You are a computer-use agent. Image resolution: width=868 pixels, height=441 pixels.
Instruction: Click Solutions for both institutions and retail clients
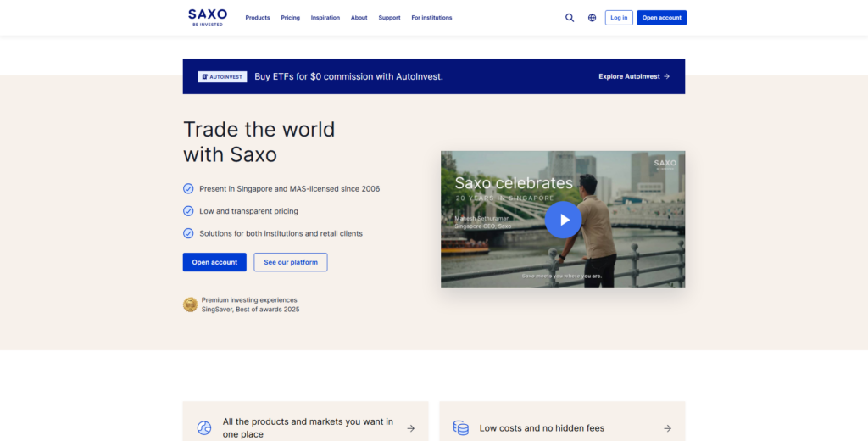tap(281, 234)
